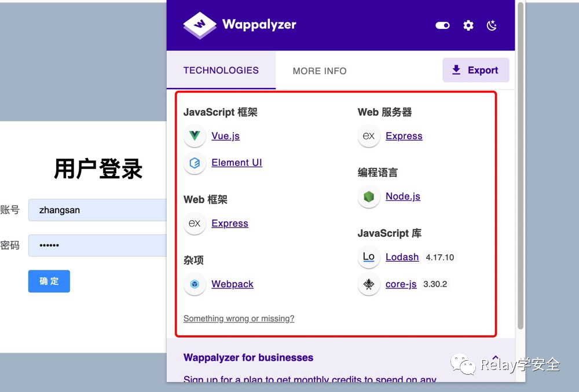Click Lodash version 4.17.10 text
Screen dimensions: 579x392
[440, 257]
